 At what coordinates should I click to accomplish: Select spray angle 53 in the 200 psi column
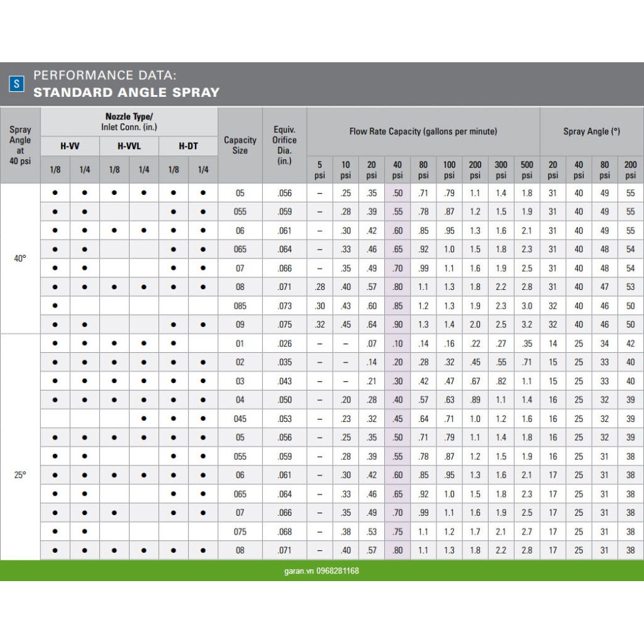630,287
